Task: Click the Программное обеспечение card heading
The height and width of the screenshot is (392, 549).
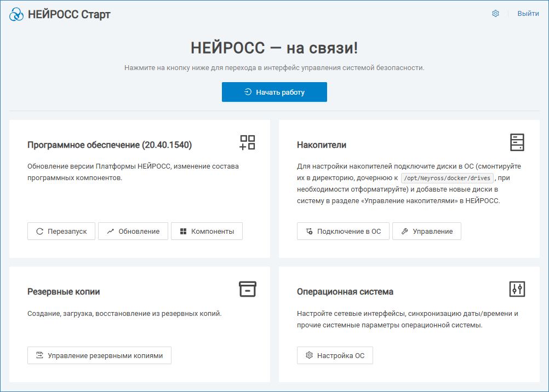Action: (110, 145)
